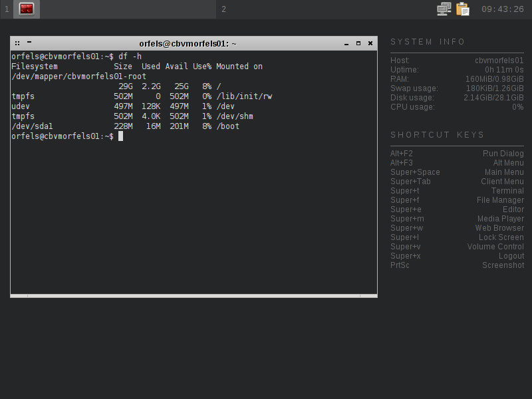The width and height of the screenshot is (532, 399).
Task: Click the terminal title bar text
Action: [188, 43]
